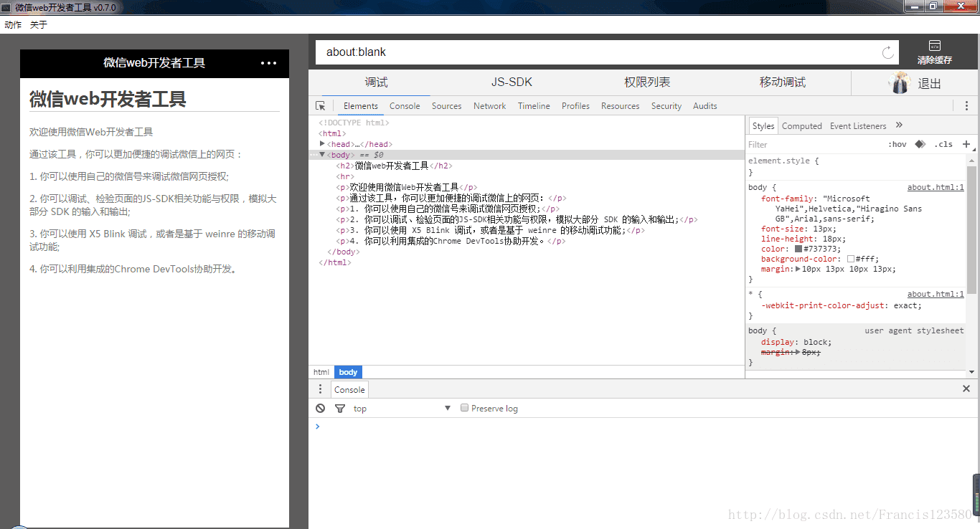Screen dimensions: 980x529
Task: Click the #fff background color swatch
Action: point(851,259)
